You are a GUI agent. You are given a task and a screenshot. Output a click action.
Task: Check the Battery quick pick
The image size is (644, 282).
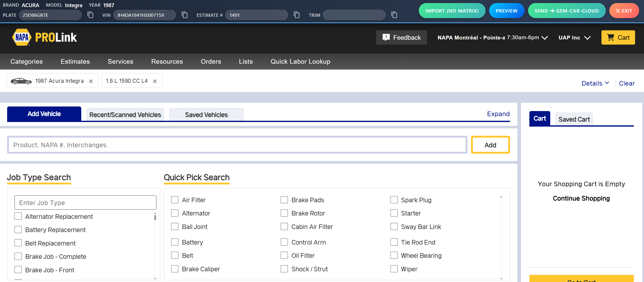(175, 242)
